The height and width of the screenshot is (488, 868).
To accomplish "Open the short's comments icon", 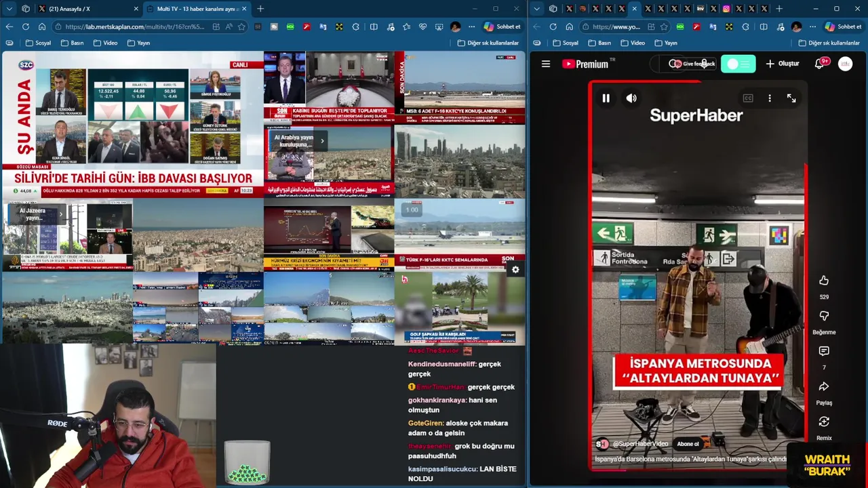I will tap(824, 351).
